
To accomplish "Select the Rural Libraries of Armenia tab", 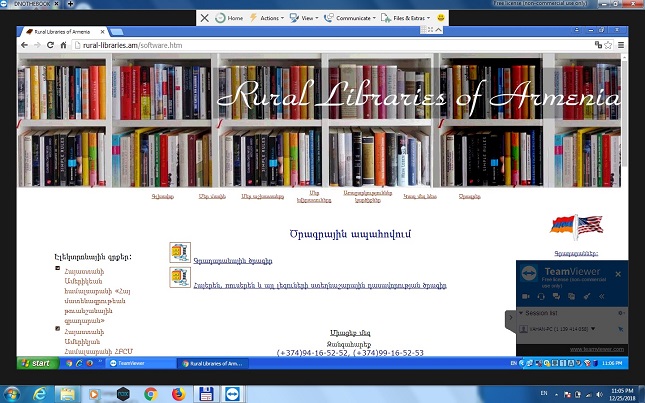I will click(x=65, y=32).
